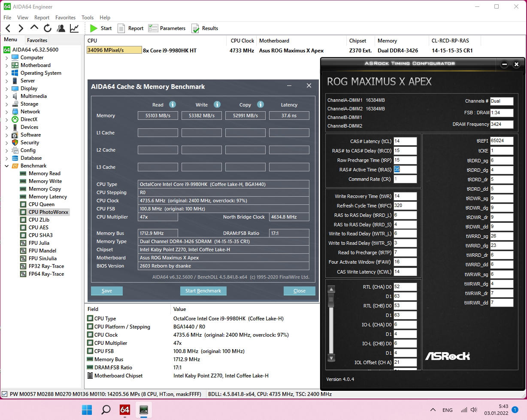The width and height of the screenshot is (527, 420).
Task: Click Save in the benchmark dialog
Action: click(107, 291)
